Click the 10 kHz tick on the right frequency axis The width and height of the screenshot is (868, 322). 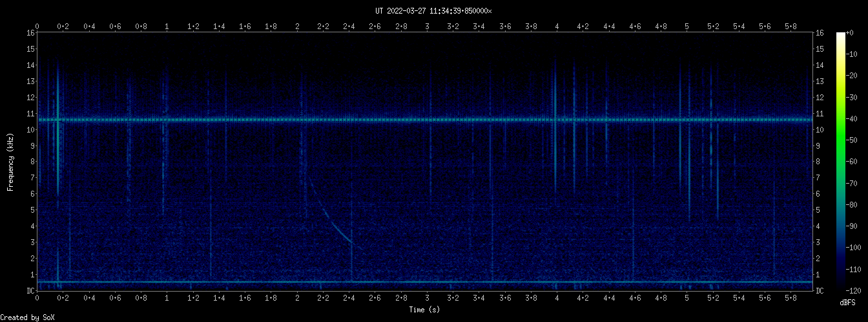pos(820,130)
